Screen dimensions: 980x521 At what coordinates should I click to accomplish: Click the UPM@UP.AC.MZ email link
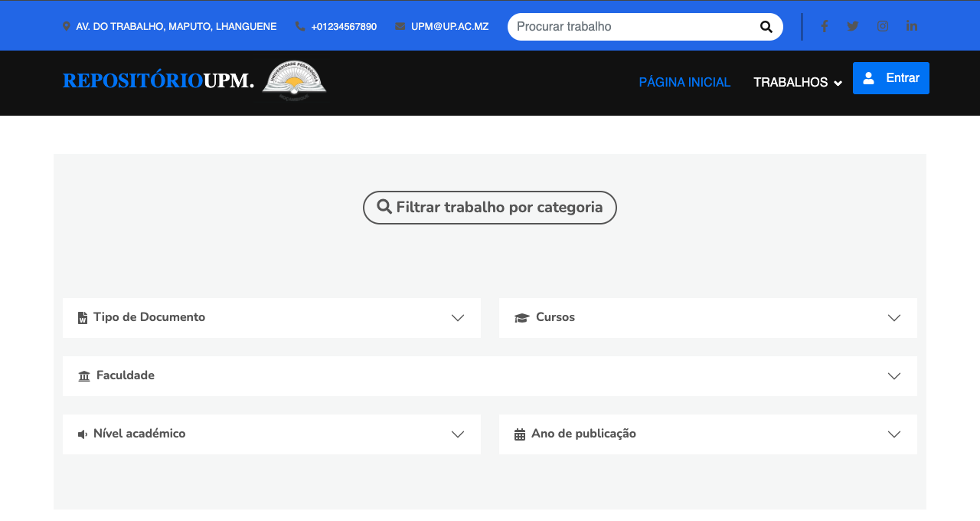449,26
